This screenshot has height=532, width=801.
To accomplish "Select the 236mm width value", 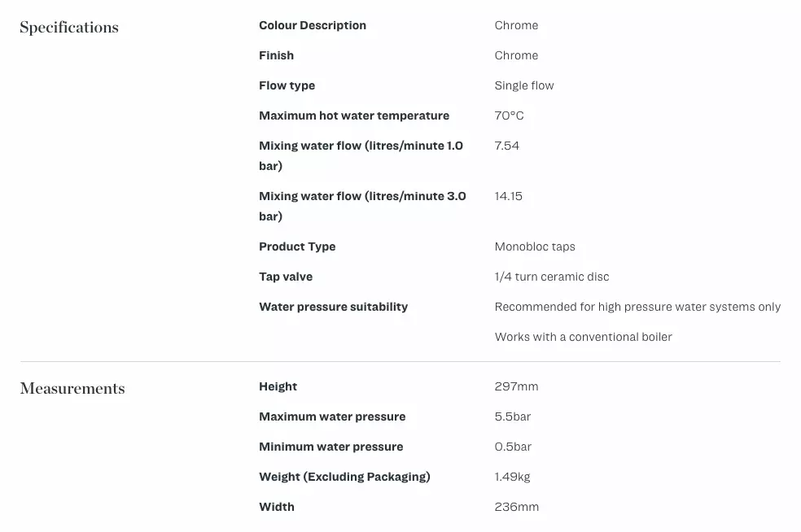I will tap(516, 508).
